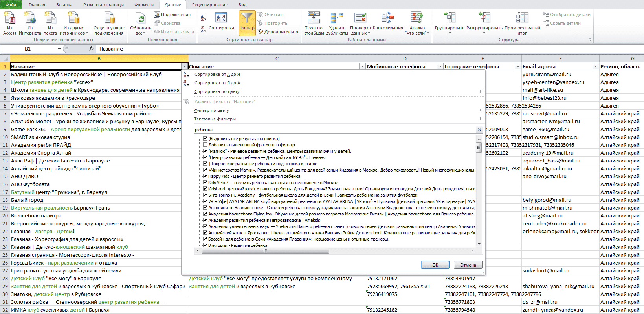Screen dimensions: 644x314
Task: Switch to Формулы ribbon tab
Action: (x=144, y=5)
